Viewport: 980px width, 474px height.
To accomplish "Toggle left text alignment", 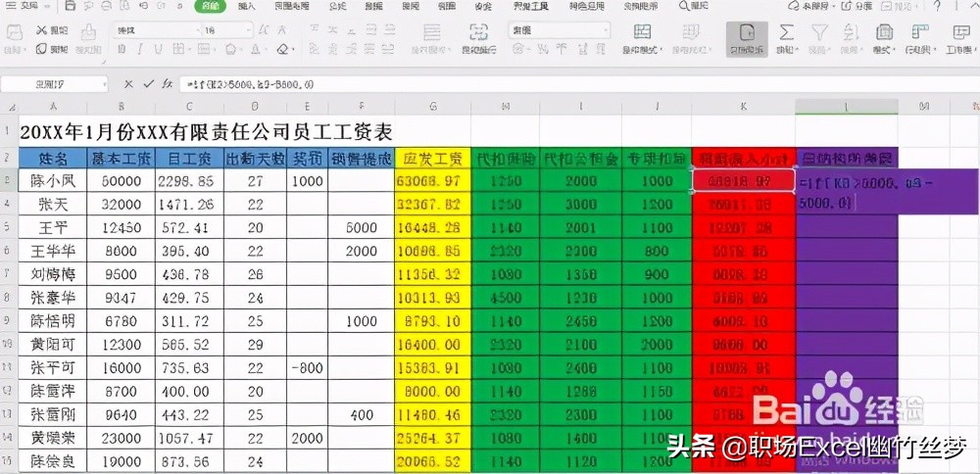I will 314,49.
